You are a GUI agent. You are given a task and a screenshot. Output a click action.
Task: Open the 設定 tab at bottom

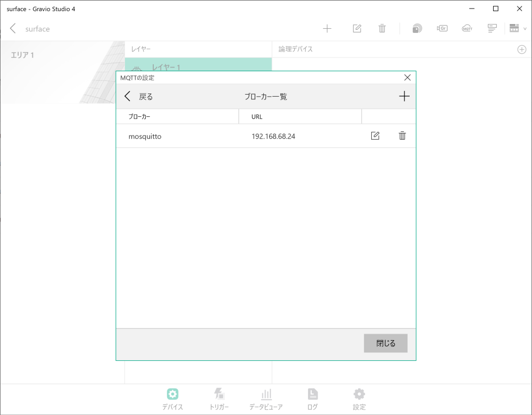click(x=359, y=399)
